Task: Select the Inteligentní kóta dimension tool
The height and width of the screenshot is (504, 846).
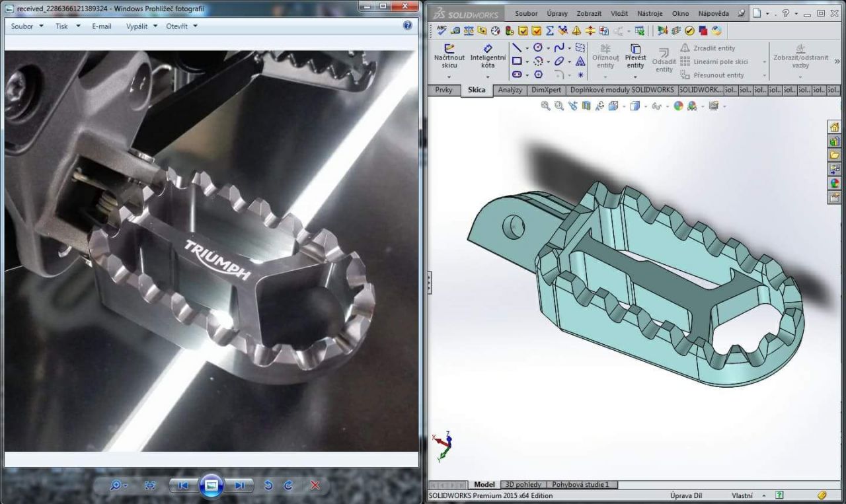Action: point(488,57)
